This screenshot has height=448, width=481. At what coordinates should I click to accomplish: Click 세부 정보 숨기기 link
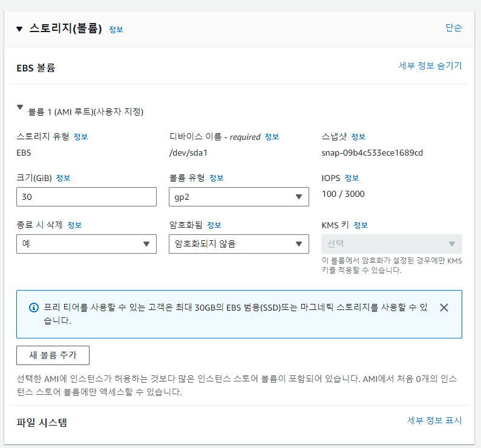[430, 65]
